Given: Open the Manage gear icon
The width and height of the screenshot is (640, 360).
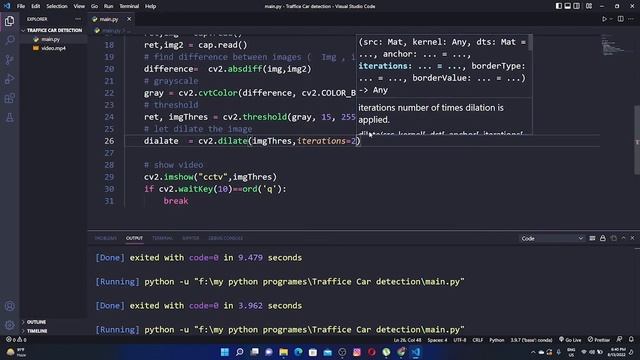Looking at the screenshot, I should [9, 325].
